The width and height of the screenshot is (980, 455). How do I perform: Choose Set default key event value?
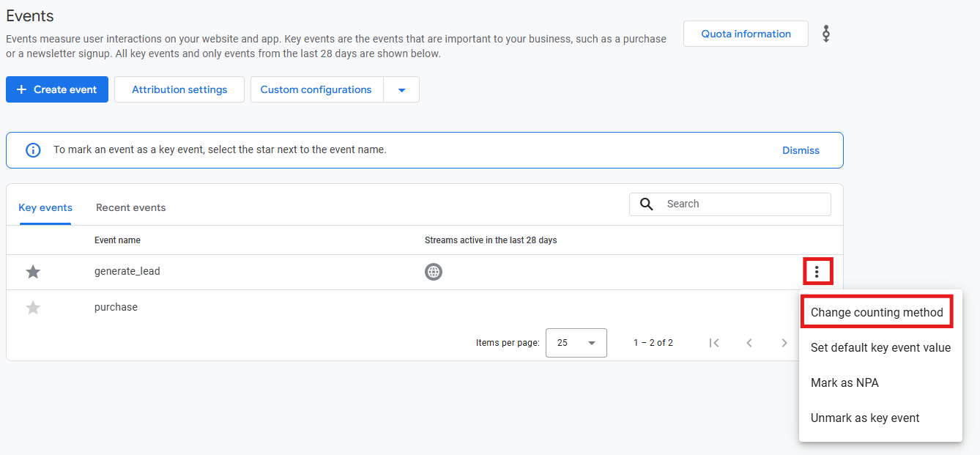click(x=880, y=348)
